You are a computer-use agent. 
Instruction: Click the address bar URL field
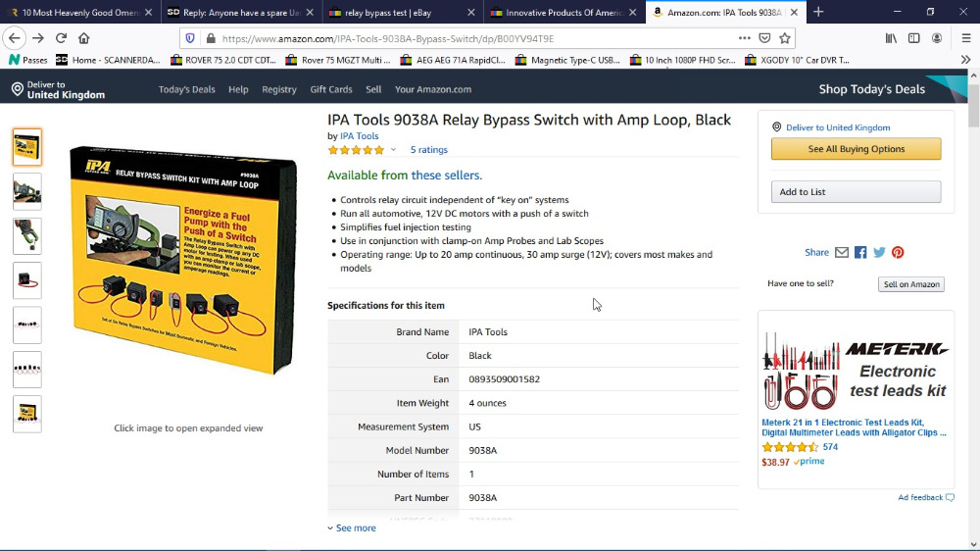point(470,38)
